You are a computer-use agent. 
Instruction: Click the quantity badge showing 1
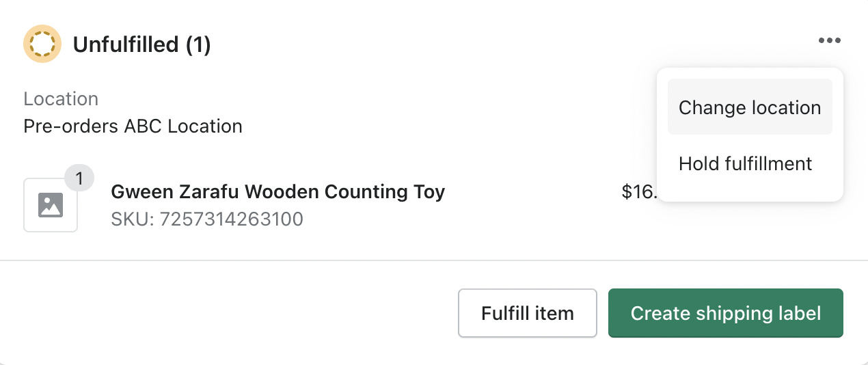79,179
